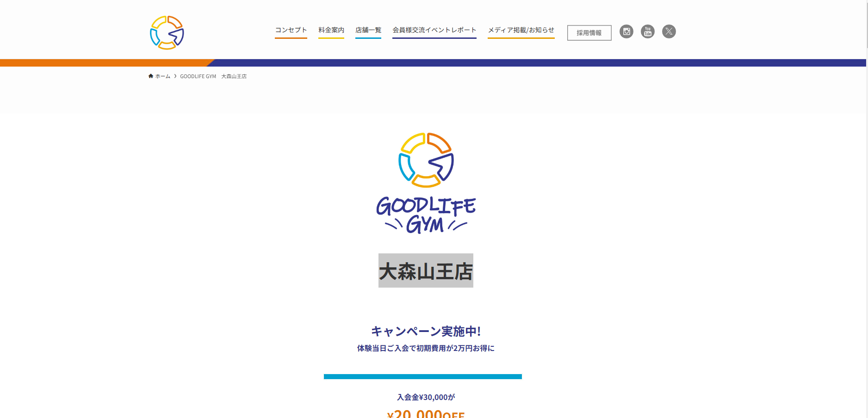This screenshot has height=418, width=868.
Task: Open the コンセプト menu item
Action: (291, 30)
